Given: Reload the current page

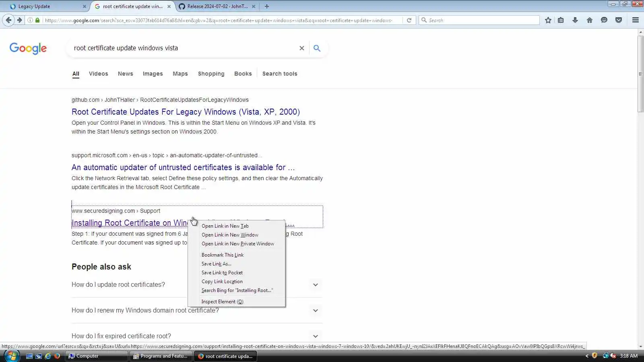Looking at the screenshot, I should pyautogui.click(x=409, y=20).
